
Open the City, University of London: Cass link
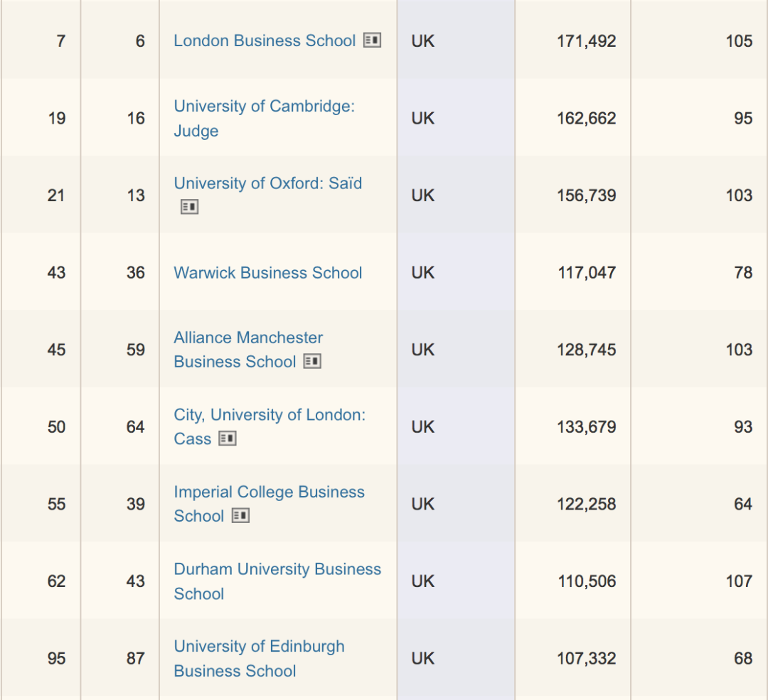click(270, 427)
